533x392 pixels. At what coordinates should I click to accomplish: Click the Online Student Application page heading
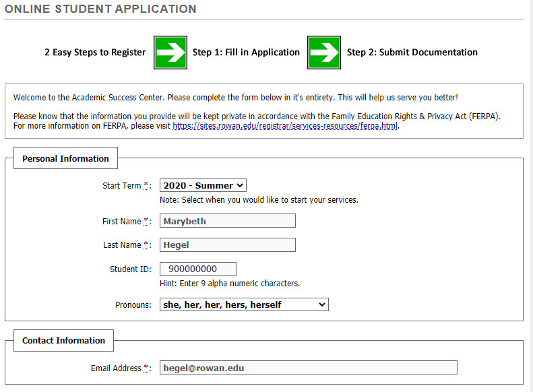(x=101, y=9)
